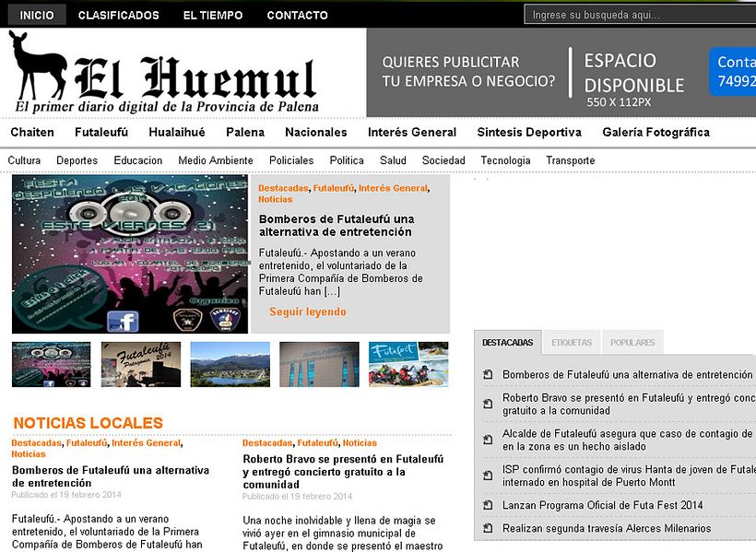The width and height of the screenshot is (756, 552).
Task: Open the Interés General navigation item
Action: coord(412,132)
